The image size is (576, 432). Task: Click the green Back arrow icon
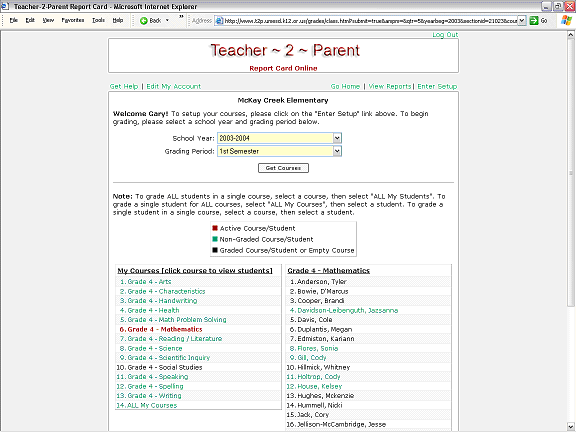pos(144,21)
